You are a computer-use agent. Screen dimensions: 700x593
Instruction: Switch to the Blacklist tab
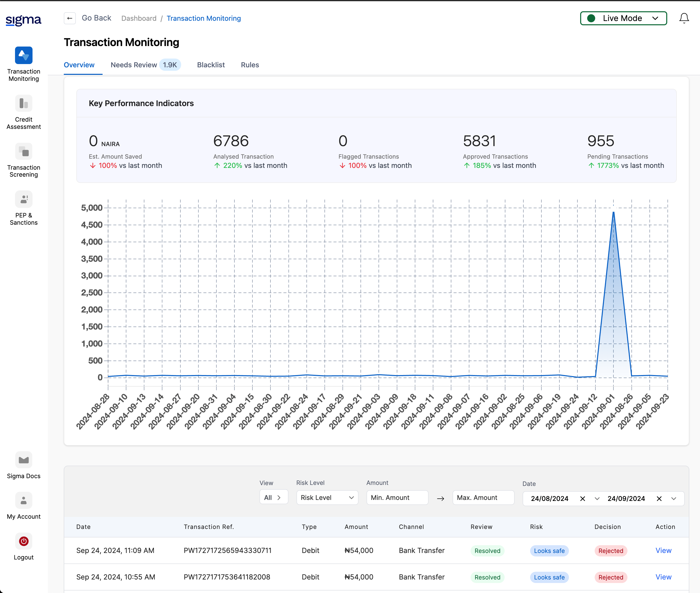click(x=211, y=65)
